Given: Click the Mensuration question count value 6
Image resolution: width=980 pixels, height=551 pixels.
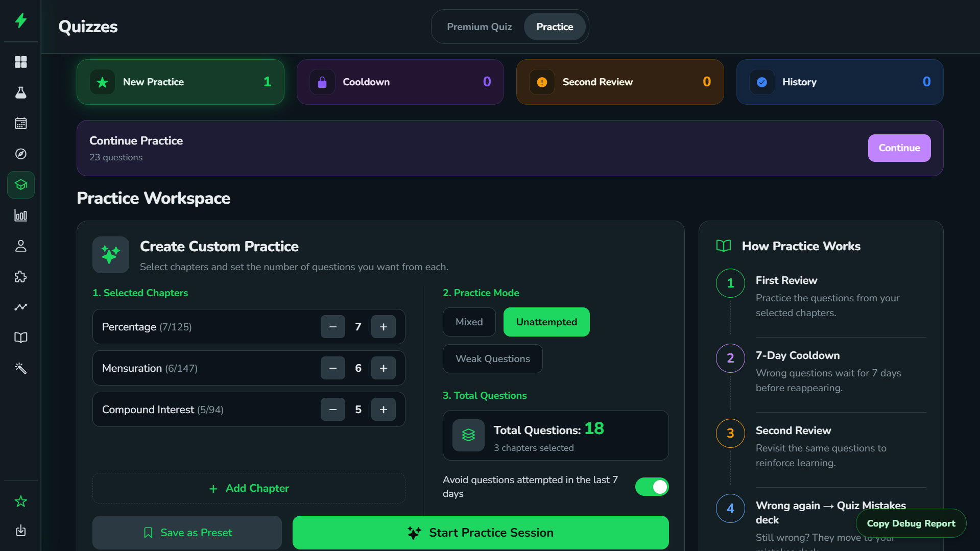Looking at the screenshot, I should 358,368.
